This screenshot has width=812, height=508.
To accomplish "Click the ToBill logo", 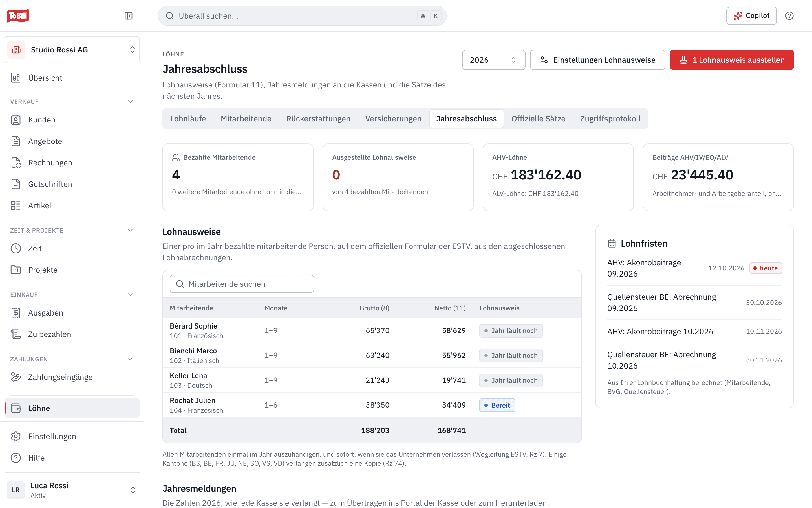I will 18,16.
